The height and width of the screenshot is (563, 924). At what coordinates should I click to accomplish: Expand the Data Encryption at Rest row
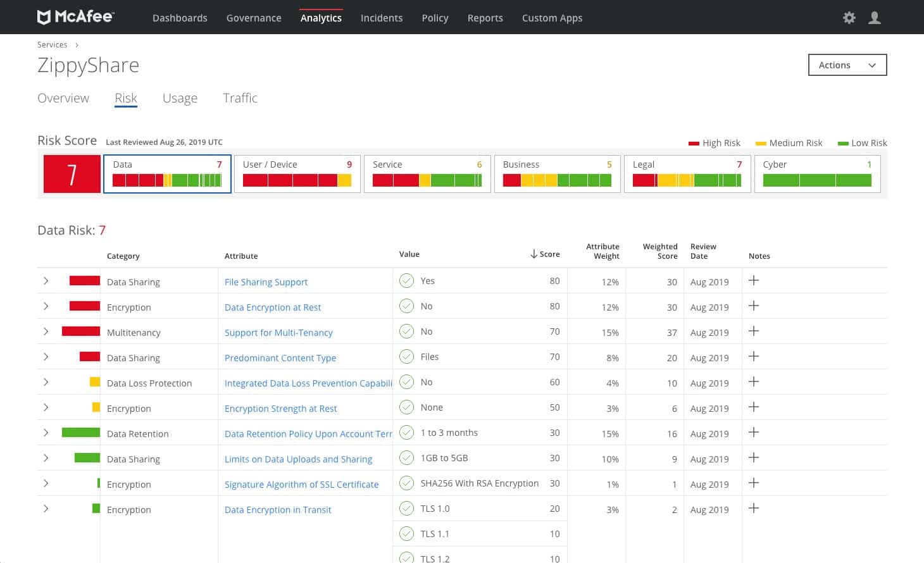[x=46, y=306]
